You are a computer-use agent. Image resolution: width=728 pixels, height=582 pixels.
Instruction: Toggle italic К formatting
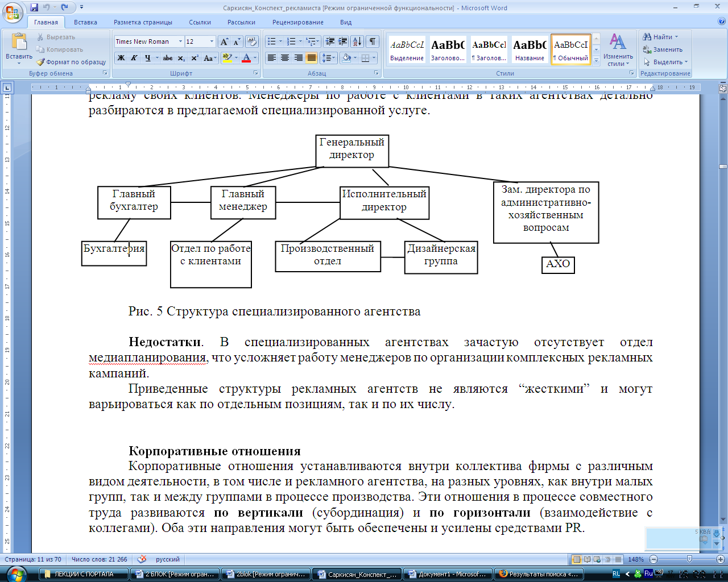point(134,58)
